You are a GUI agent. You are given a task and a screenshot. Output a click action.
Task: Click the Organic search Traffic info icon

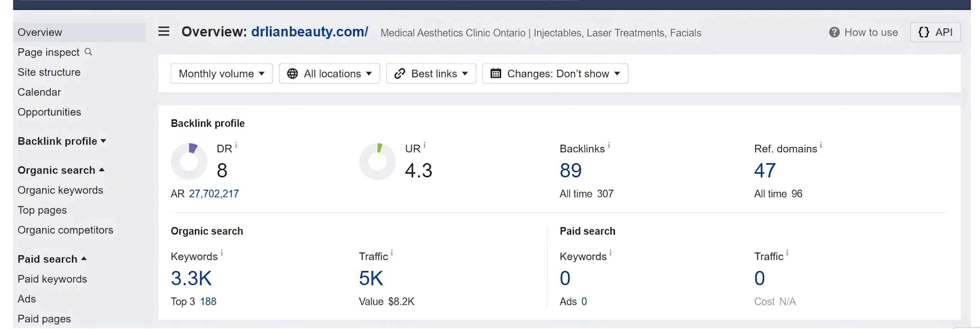tap(392, 252)
